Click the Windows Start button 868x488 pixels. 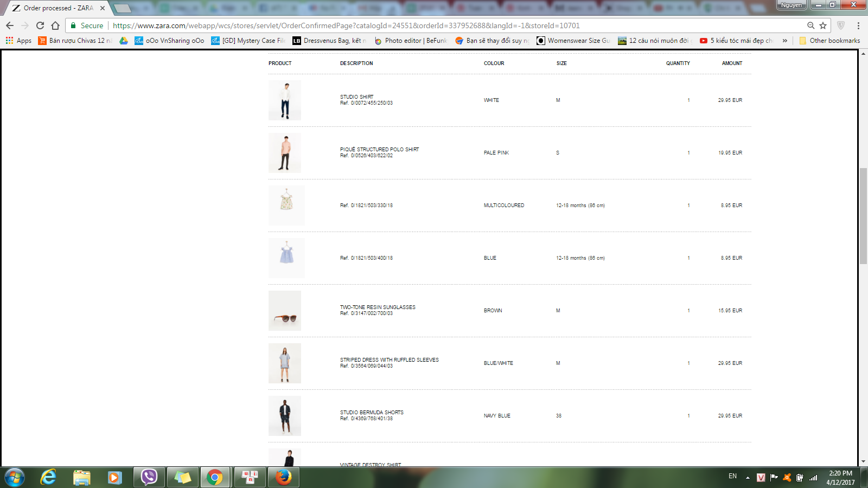click(x=14, y=477)
